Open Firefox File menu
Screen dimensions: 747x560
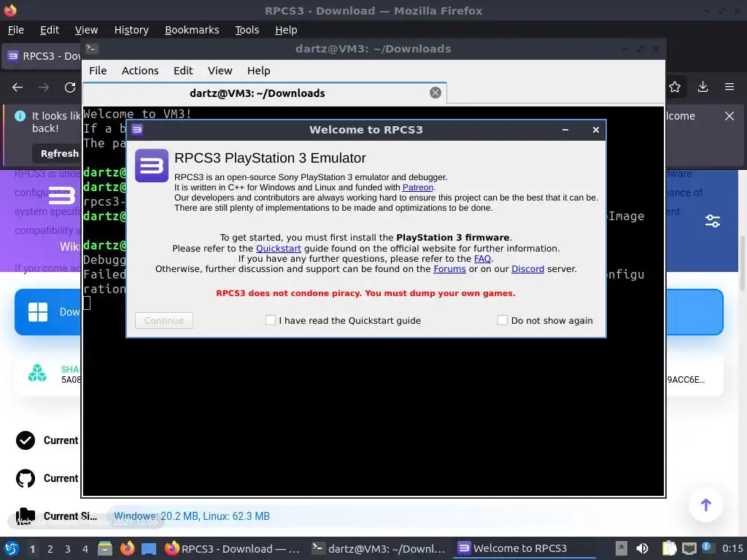click(16, 30)
